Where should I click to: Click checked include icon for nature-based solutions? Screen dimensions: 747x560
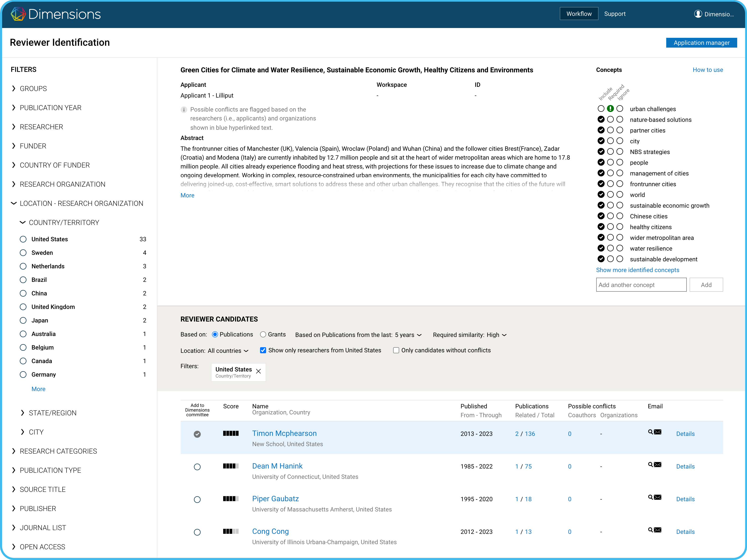tap(601, 119)
